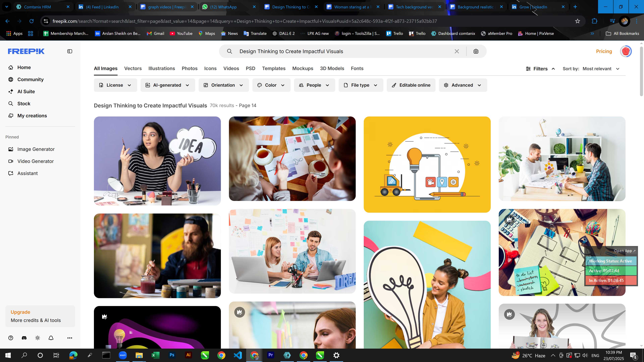Click the crown badge on smiling woman photo
644x362 pixels.
[x=509, y=314]
